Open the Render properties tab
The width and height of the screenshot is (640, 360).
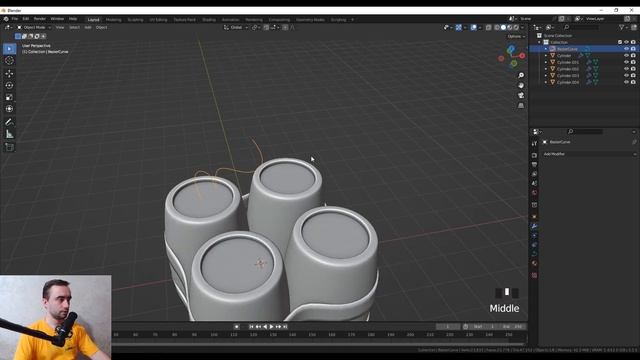click(534, 155)
